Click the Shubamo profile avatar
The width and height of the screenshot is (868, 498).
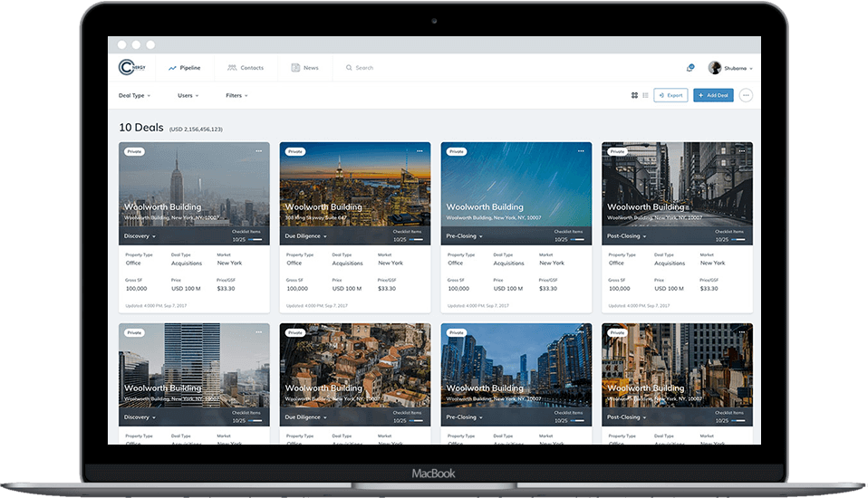[714, 68]
